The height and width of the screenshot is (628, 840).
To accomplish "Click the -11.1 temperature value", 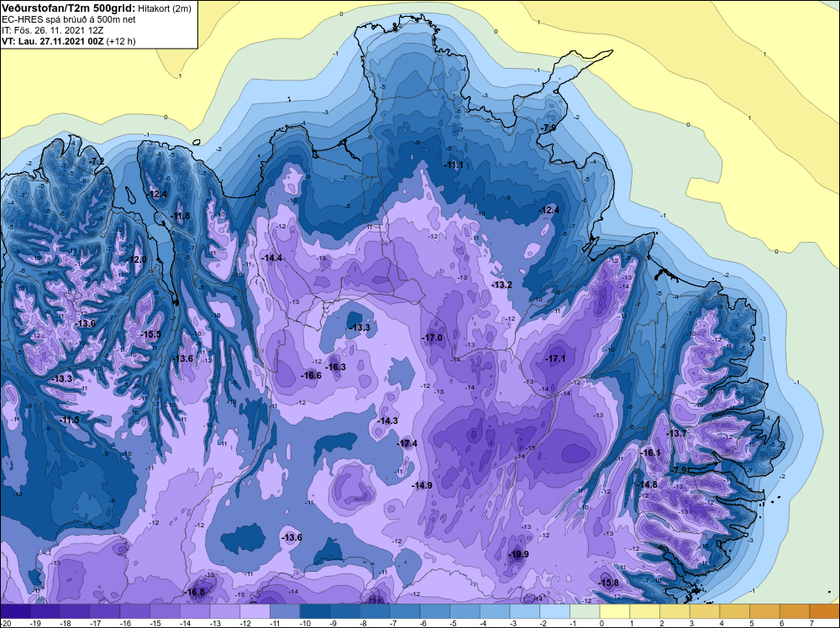I will point(454,165).
